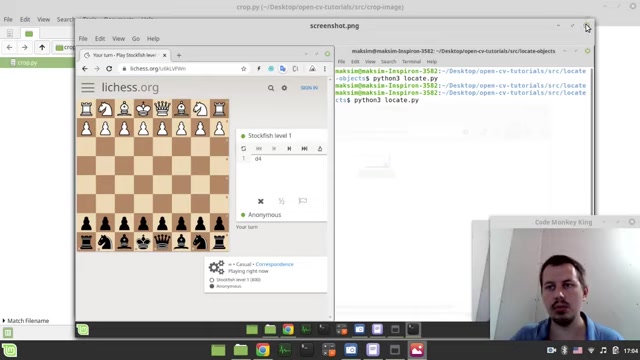This screenshot has width=640, height=360.
Task: Launch Chrome from the bottom taskbar
Action: pos(262,350)
